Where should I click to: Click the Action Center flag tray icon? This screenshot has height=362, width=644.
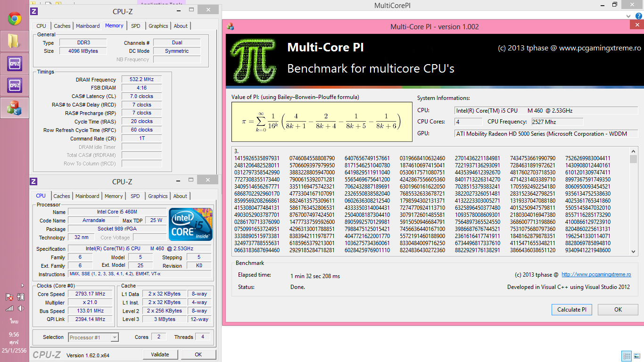pyautogui.click(x=9, y=297)
